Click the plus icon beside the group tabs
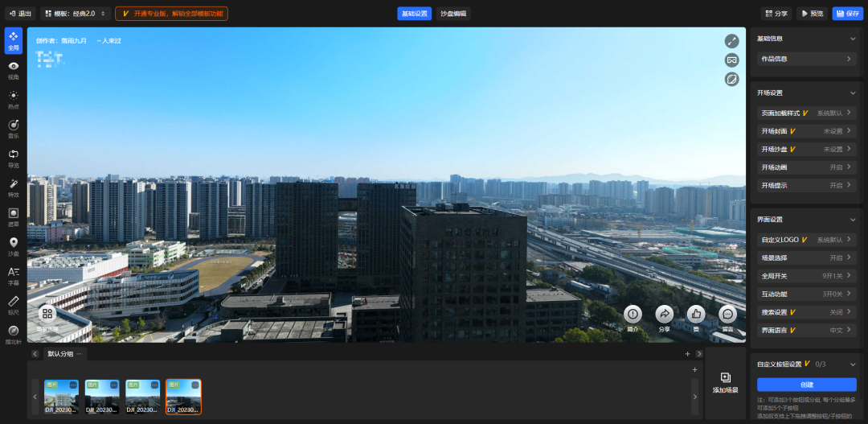 pos(687,354)
